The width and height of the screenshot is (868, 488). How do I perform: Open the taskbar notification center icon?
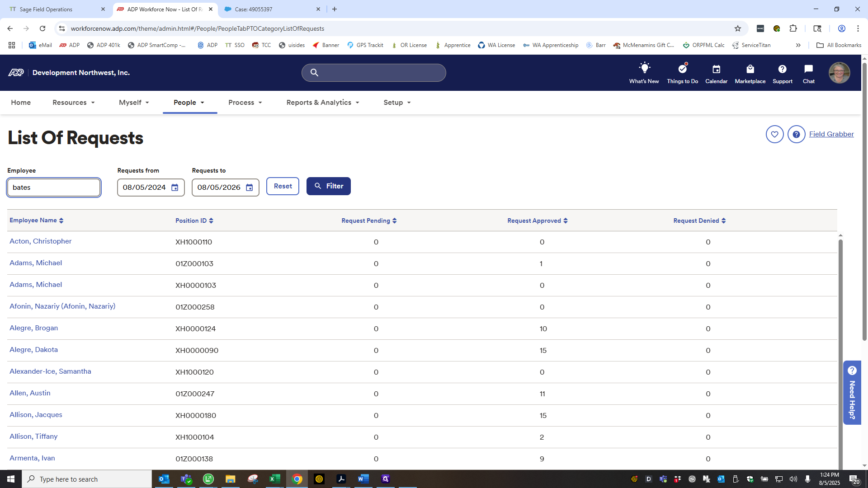(854, 479)
